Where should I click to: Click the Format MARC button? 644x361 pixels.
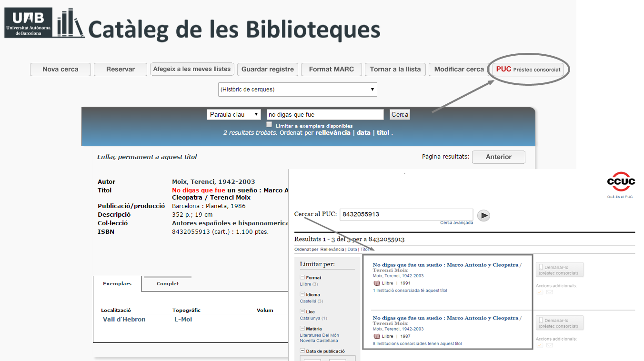tap(332, 69)
